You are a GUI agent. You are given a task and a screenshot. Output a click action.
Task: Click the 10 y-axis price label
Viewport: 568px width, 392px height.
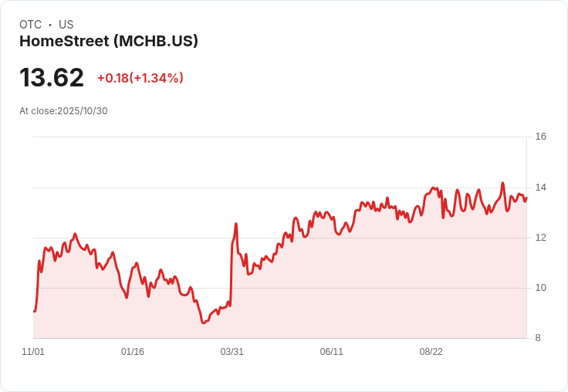[540, 288]
